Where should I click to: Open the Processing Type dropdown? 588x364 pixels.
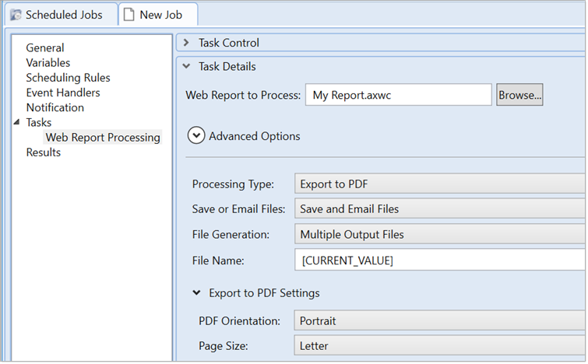(440, 184)
